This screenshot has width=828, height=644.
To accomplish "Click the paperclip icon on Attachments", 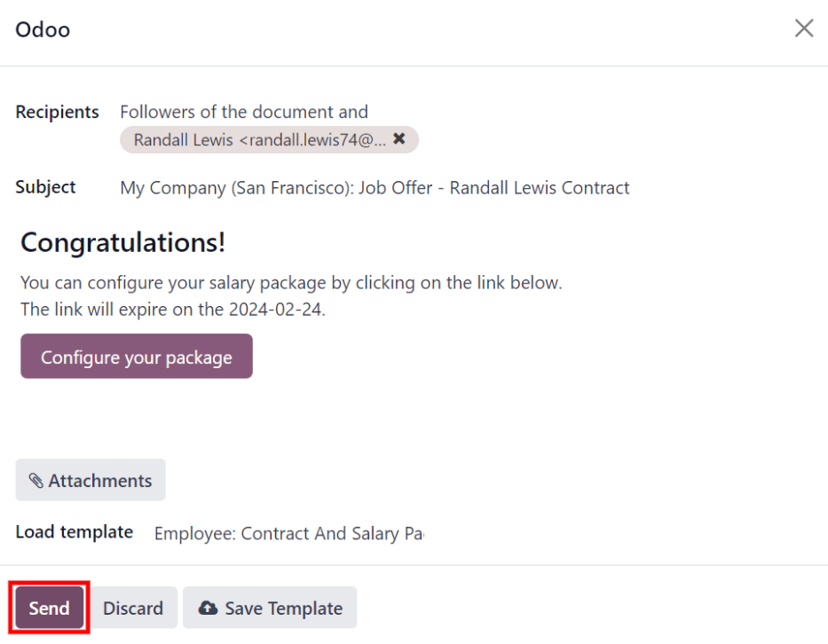I will click(x=35, y=481).
